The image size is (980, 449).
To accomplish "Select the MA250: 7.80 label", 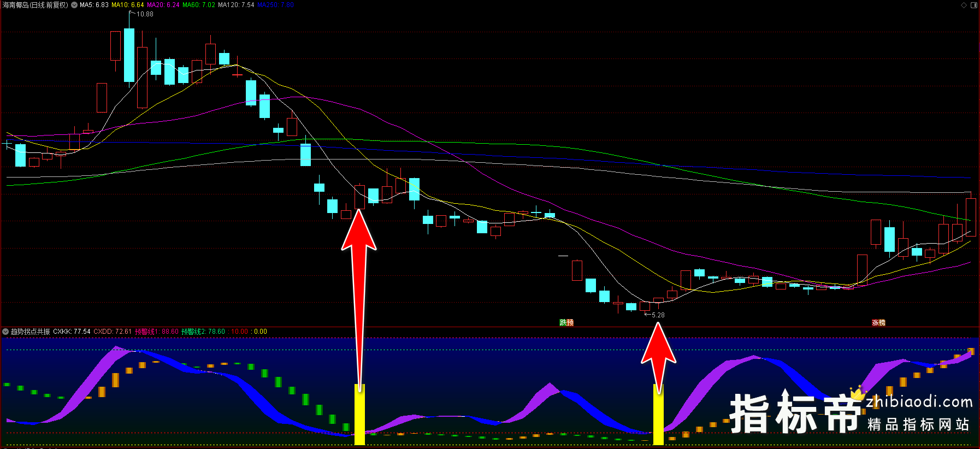I will [x=276, y=5].
